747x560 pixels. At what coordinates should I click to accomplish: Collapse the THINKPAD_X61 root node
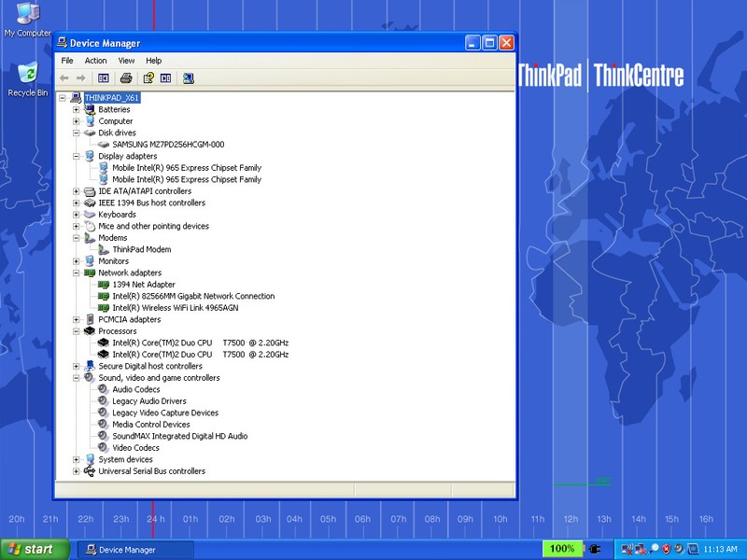[x=63, y=98]
